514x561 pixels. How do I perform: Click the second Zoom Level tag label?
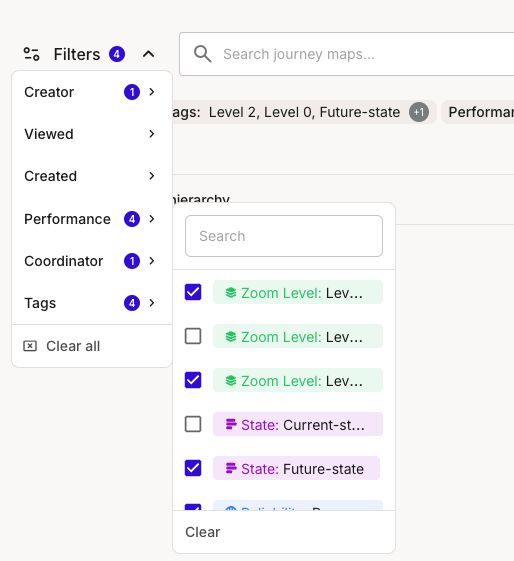coord(298,336)
